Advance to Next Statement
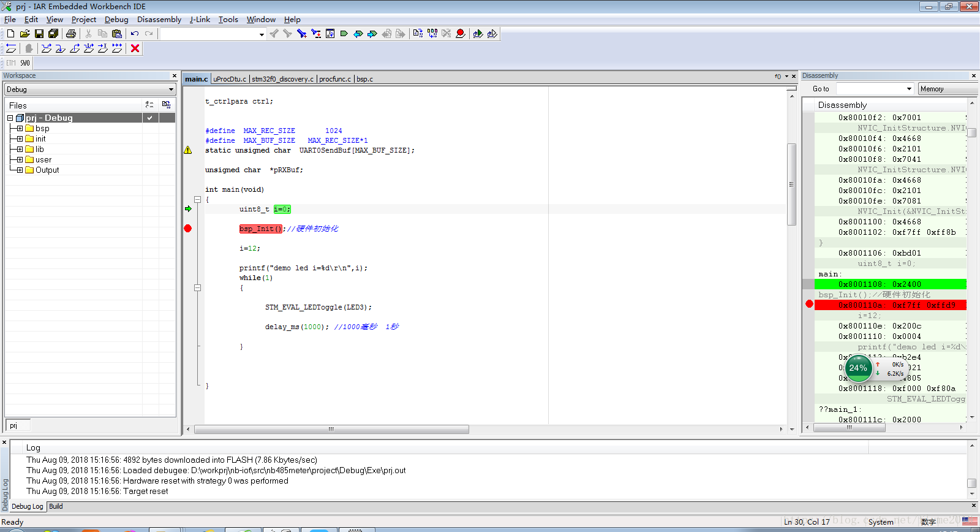The image size is (980, 532). pos(89,48)
